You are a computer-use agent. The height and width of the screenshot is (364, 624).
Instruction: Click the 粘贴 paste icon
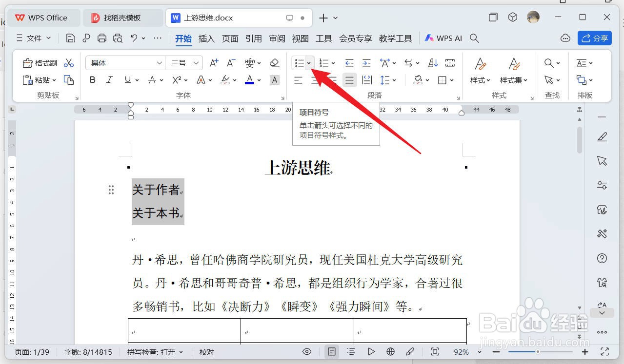(28, 80)
